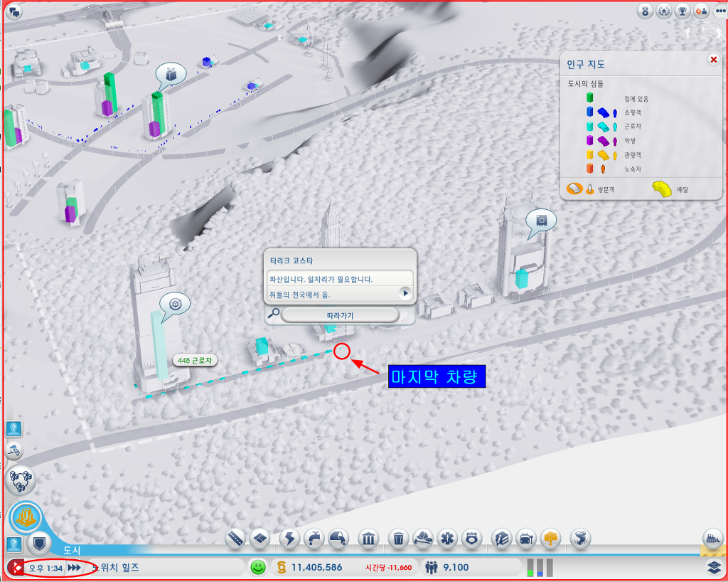Click the lower blue help question icon
Viewport: 728px width, 582px height.
pyautogui.click(x=14, y=544)
